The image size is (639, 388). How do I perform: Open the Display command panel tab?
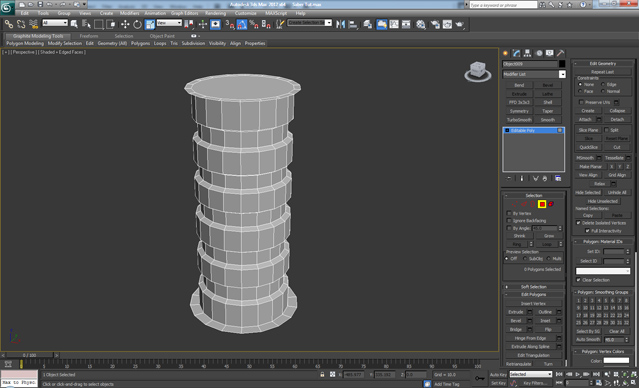point(550,53)
